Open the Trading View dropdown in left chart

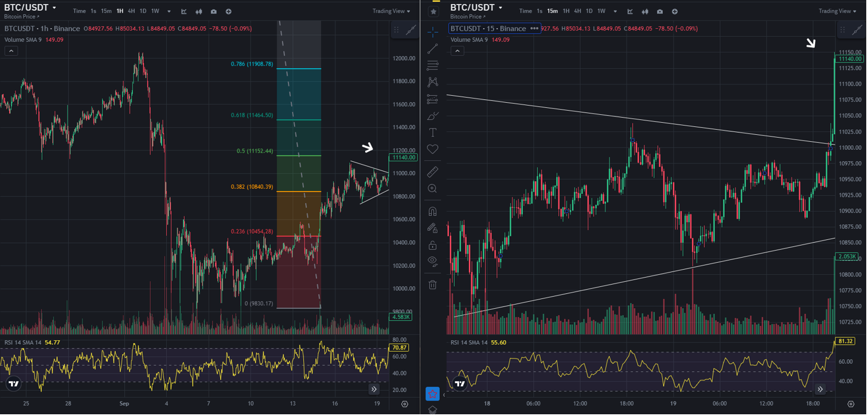pos(392,11)
